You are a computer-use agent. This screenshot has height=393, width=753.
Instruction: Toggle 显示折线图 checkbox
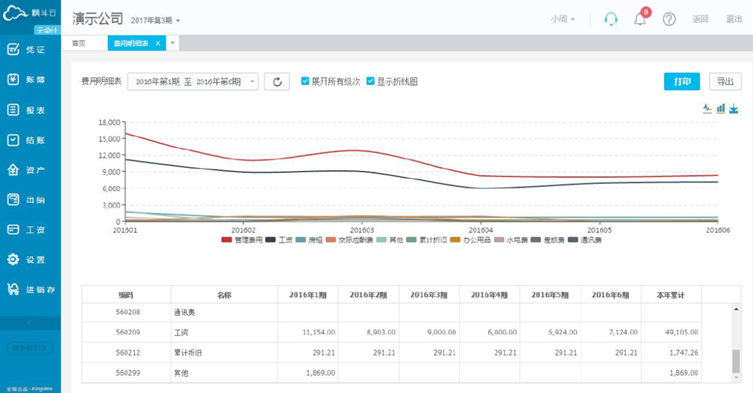click(x=370, y=81)
